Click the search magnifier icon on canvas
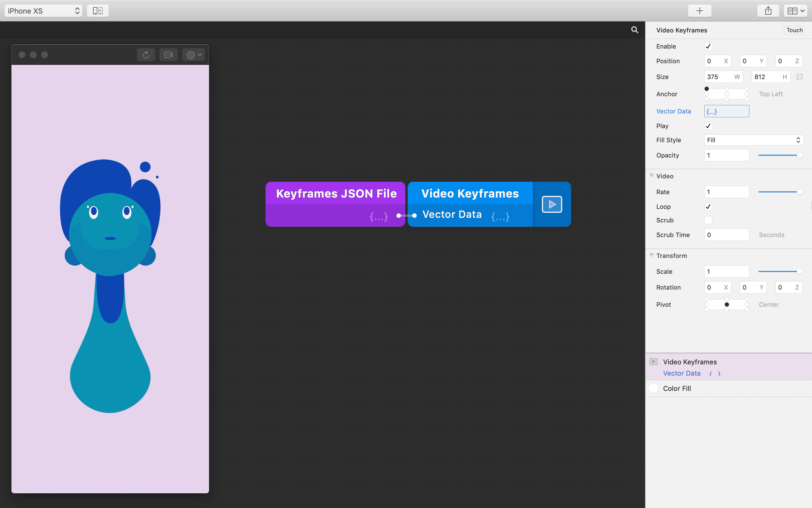This screenshot has width=812, height=508. 634,30
